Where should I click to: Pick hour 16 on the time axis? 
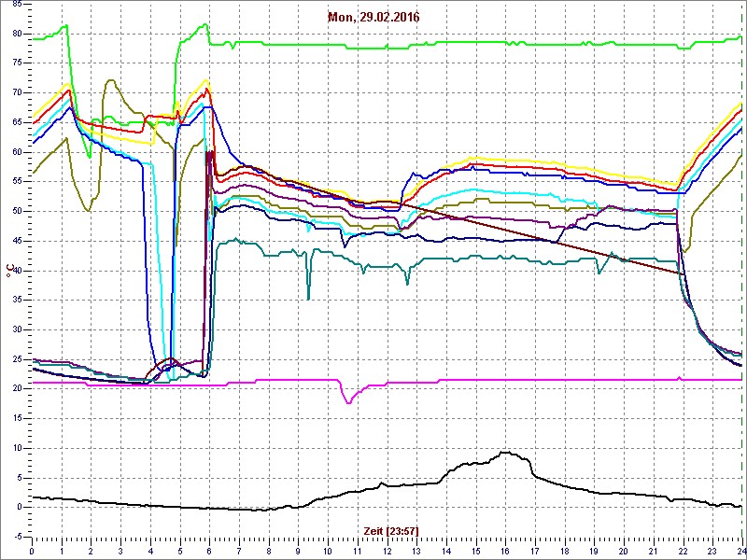click(x=505, y=549)
